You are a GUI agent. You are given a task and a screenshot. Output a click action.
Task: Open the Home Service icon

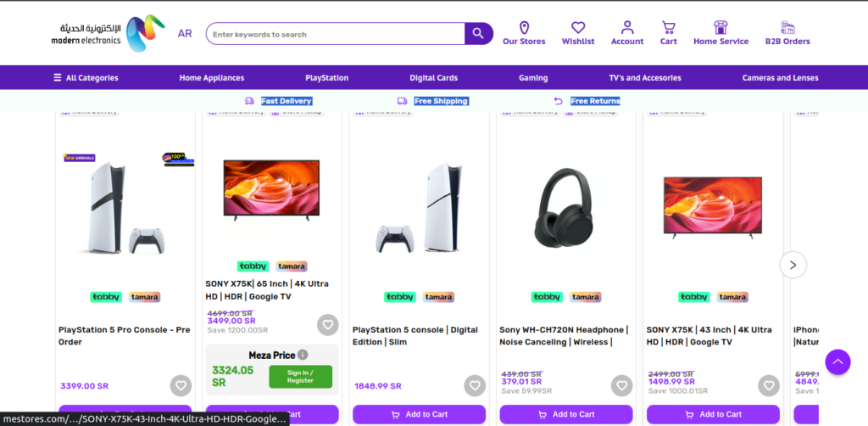tap(721, 28)
